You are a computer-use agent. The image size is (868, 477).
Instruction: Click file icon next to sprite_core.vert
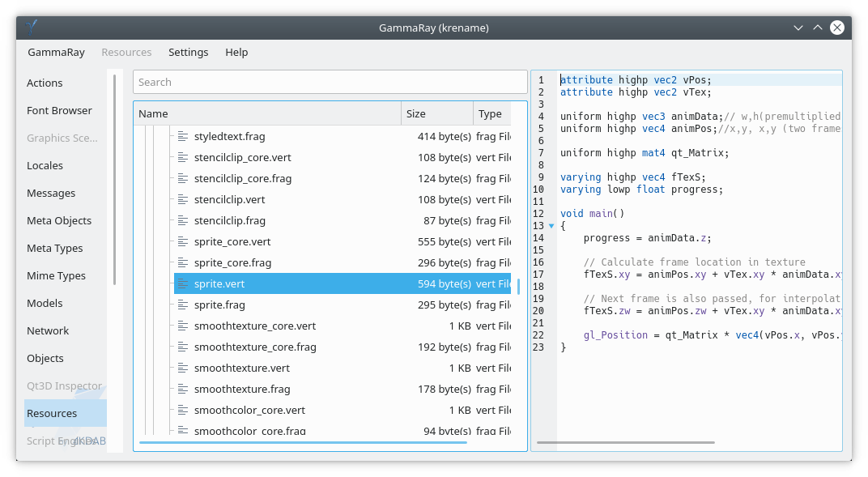pyautogui.click(x=183, y=241)
